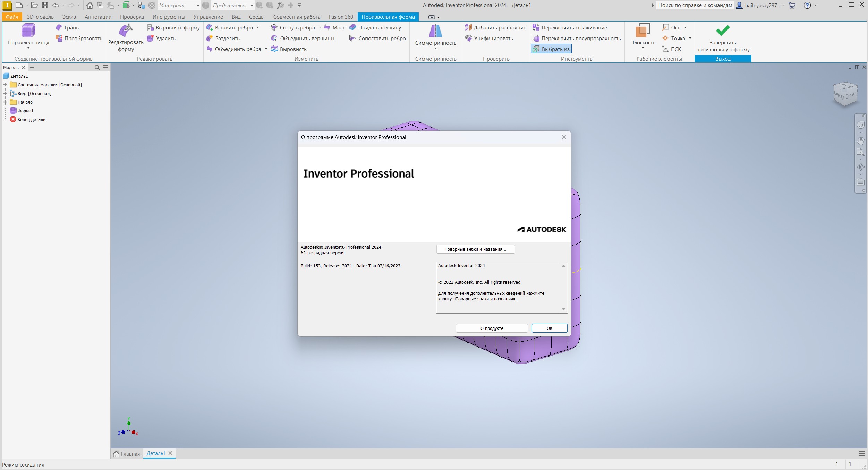This screenshot has width=868, height=470.
Task: Click the haileyasay297 account name
Action: 763,5
